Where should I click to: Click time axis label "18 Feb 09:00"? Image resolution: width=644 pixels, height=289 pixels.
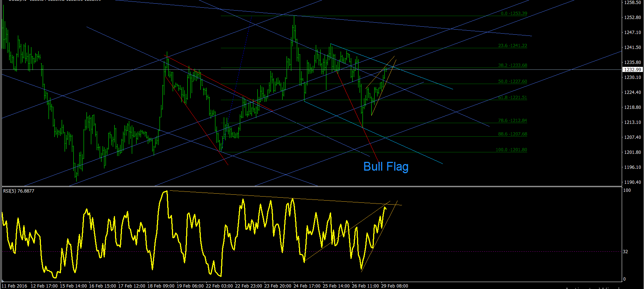coord(161,286)
